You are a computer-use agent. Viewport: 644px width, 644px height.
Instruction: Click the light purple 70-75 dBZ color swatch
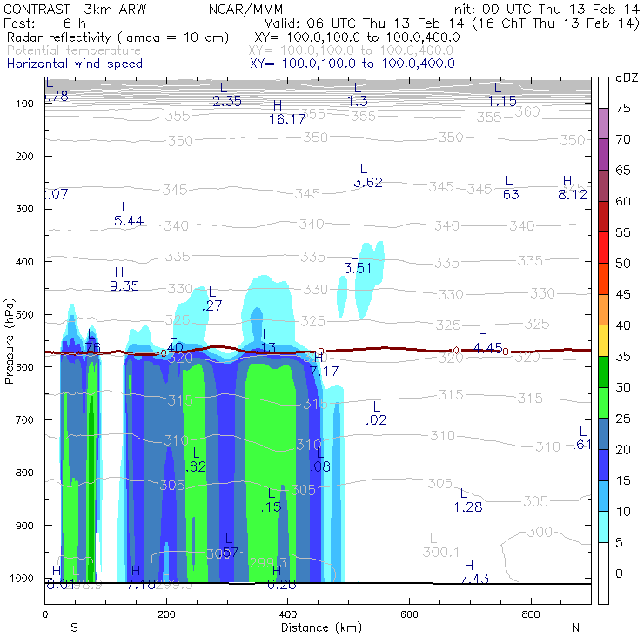[603, 124]
